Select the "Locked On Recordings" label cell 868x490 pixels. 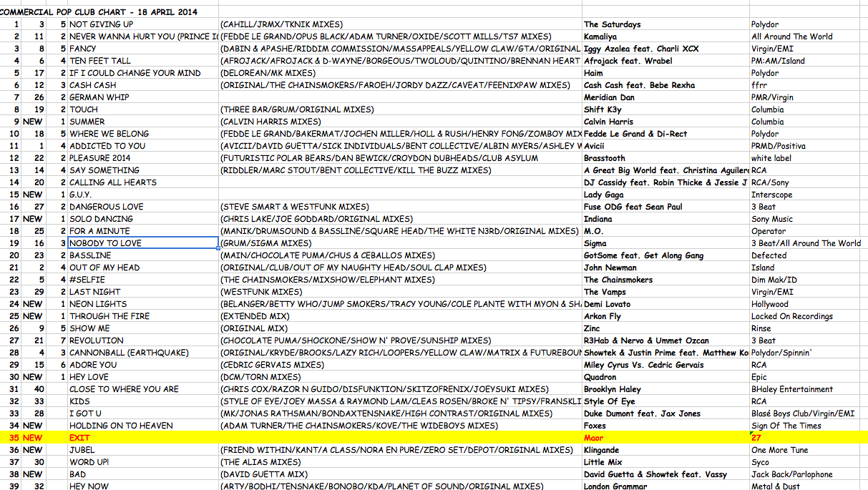tap(791, 316)
